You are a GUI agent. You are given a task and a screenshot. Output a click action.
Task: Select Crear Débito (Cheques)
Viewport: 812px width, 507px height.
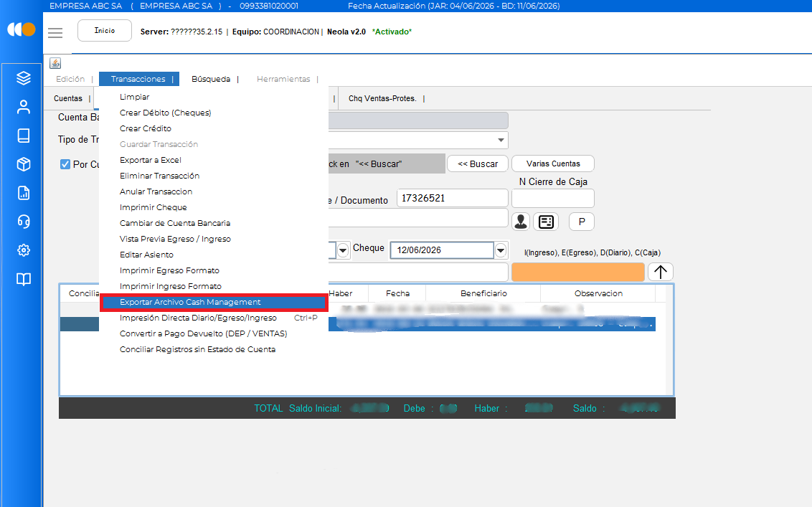click(213, 113)
